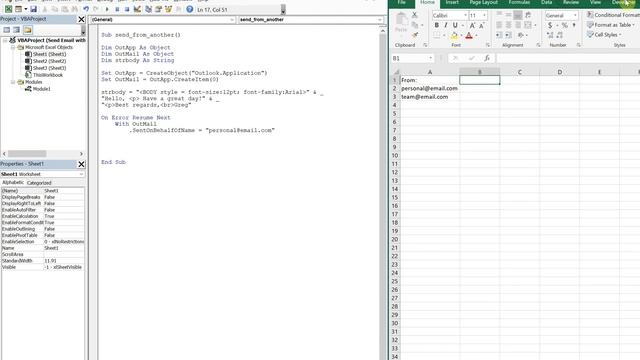The width and height of the screenshot is (640, 360).
Task: Click the Find binoculars icon in VBA toolbar
Action: click(75, 9)
